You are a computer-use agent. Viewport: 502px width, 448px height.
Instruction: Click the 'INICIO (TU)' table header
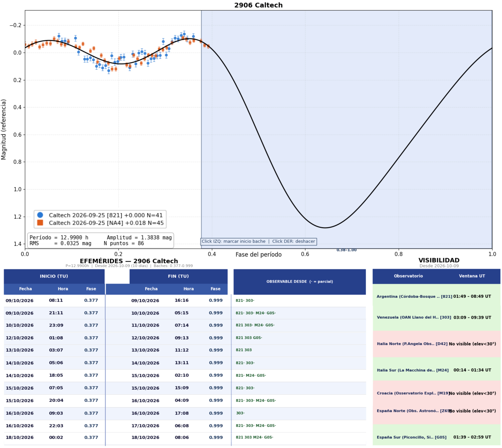pyautogui.click(x=54, y=276)
